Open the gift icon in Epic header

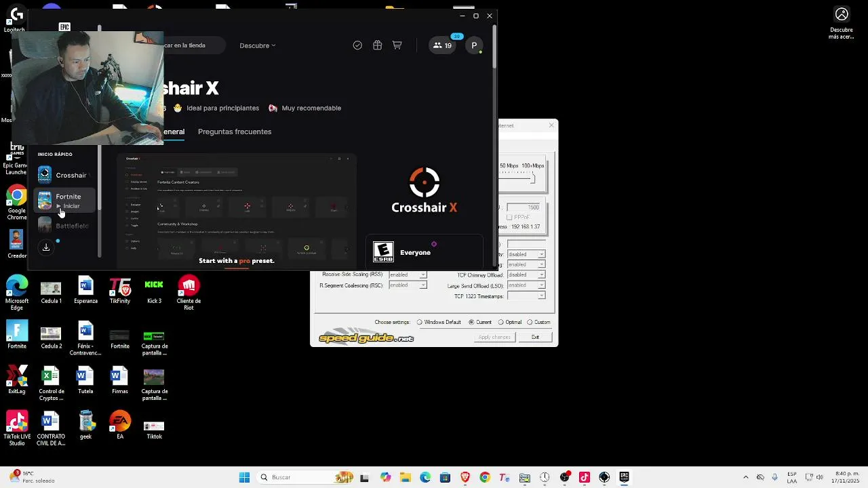coord(377,45)
